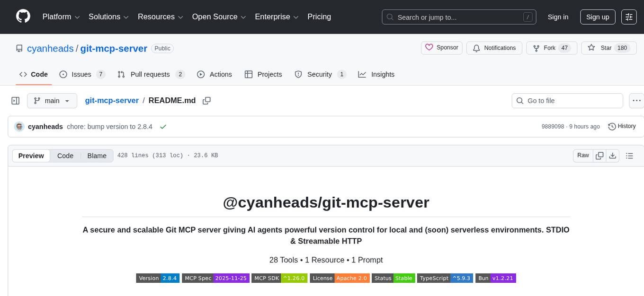Click the Sign up button

click(x=597, y=17)
